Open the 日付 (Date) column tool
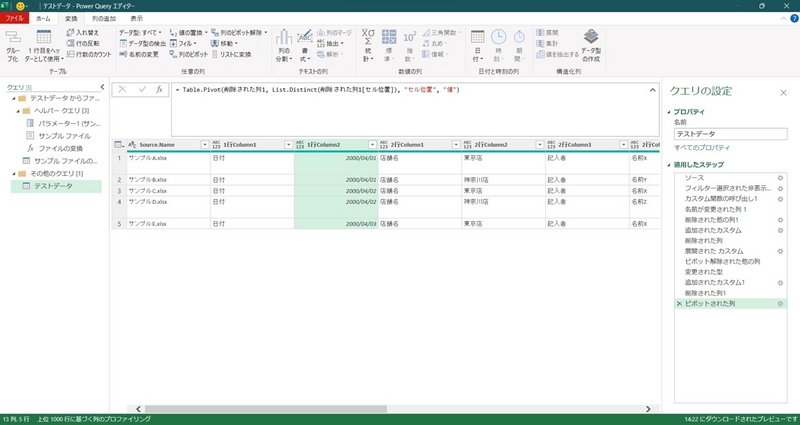Viewport: 800px width, 425px height. coord(478,46)
